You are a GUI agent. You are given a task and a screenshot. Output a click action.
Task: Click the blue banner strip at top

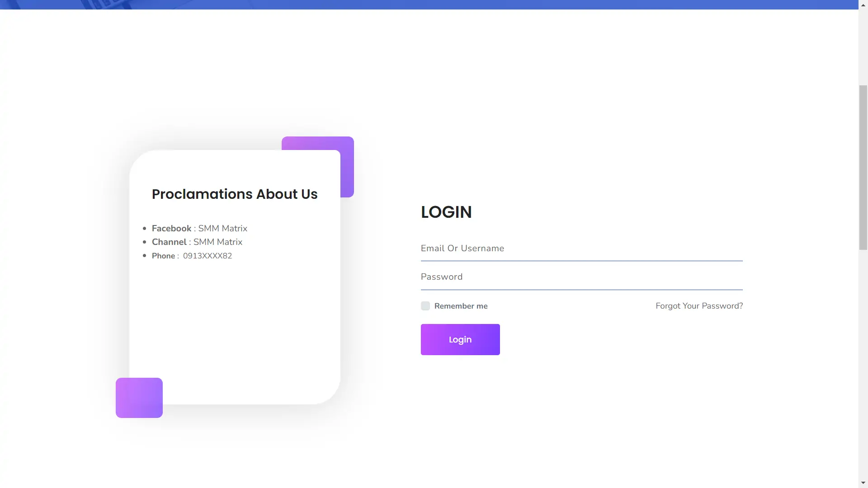[x=429, y=5]
